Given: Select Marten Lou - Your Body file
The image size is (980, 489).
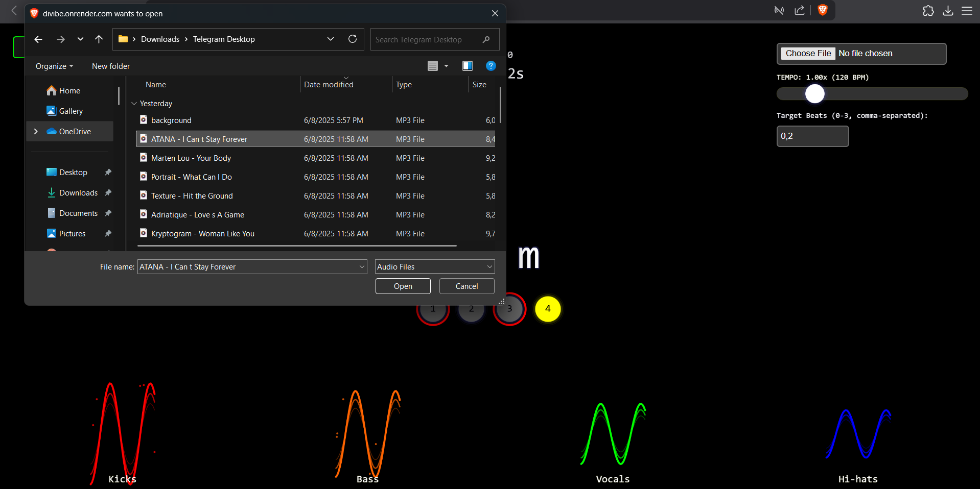Looking at the screenshot, I should tap(316, 158).
